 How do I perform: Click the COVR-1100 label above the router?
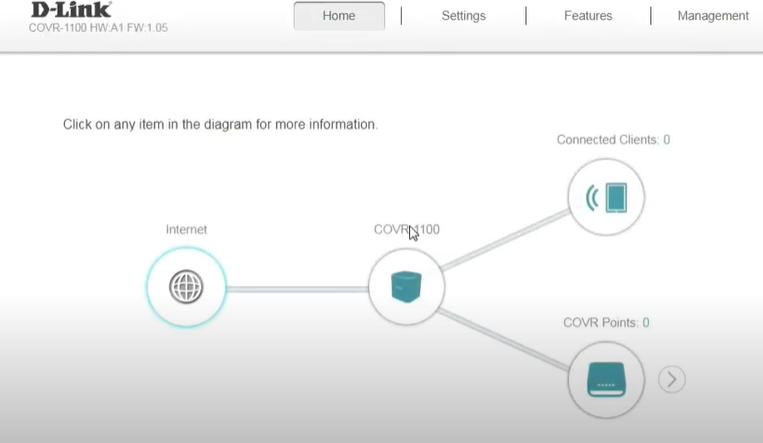[406, 229]
